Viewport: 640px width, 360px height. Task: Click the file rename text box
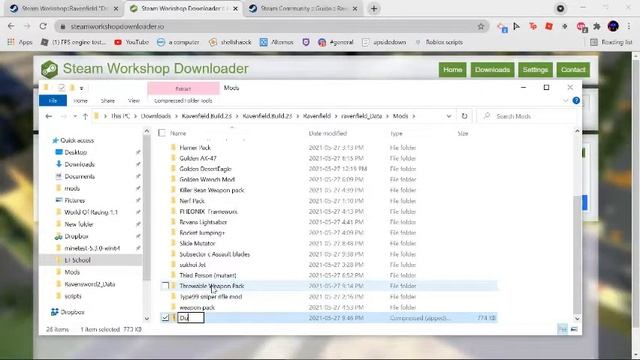[191, 318]
